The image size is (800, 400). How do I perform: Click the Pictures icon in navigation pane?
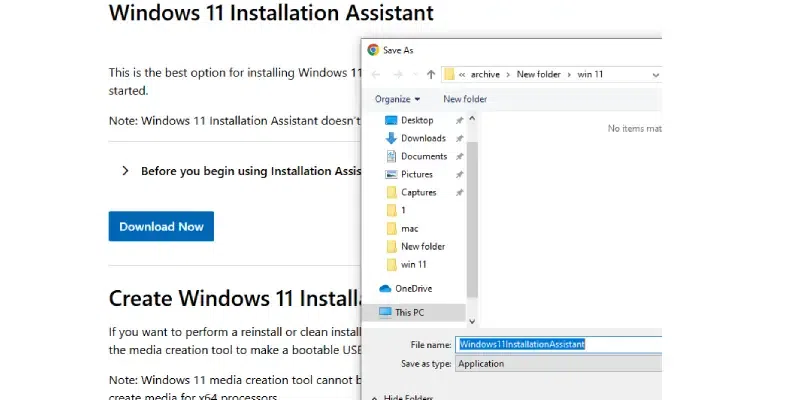(391, 174)
